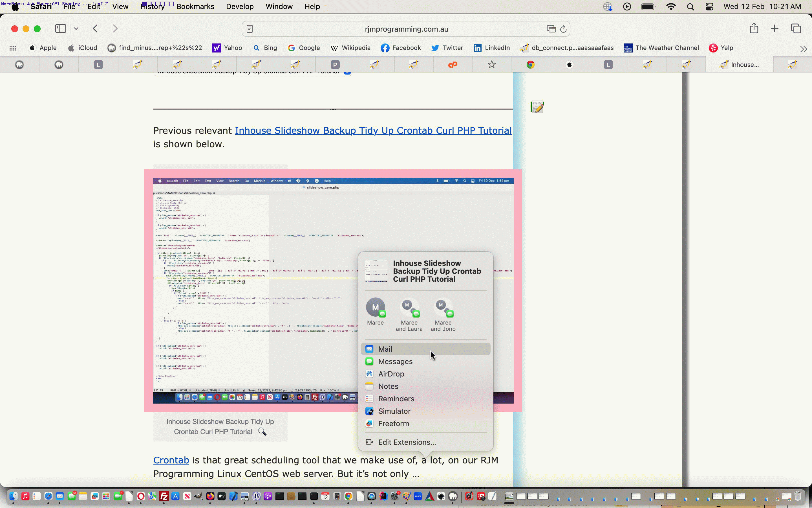Expand the sidebar options chevron
812x508 pixels.
[x=76, y=29]
